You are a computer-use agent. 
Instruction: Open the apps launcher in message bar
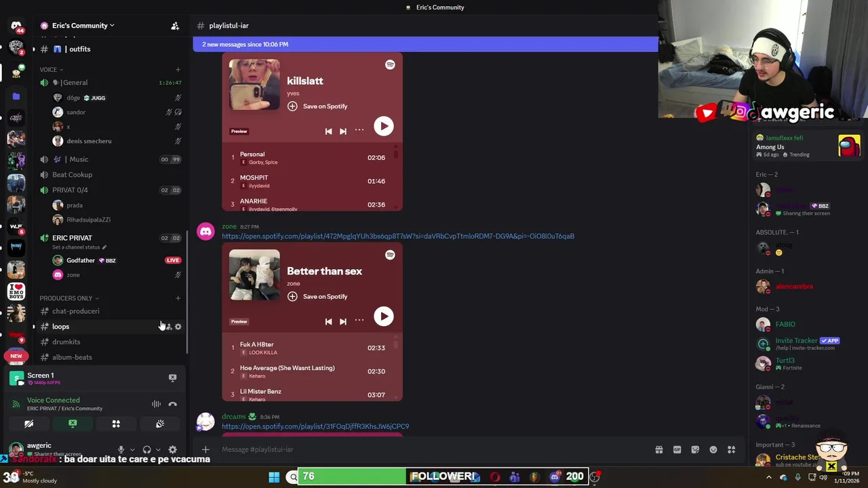click(732, 449)
